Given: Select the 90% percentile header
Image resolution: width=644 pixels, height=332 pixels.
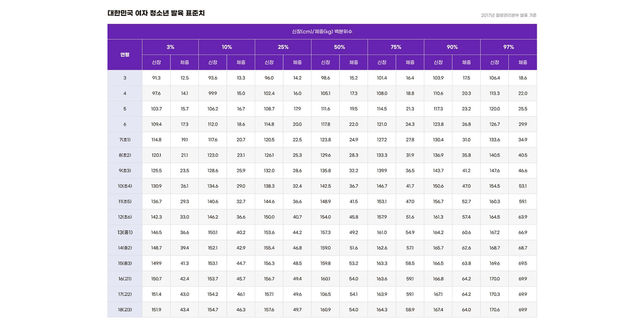Looking at the screenshot, I should pyautogui.click(x=452, y=47).
